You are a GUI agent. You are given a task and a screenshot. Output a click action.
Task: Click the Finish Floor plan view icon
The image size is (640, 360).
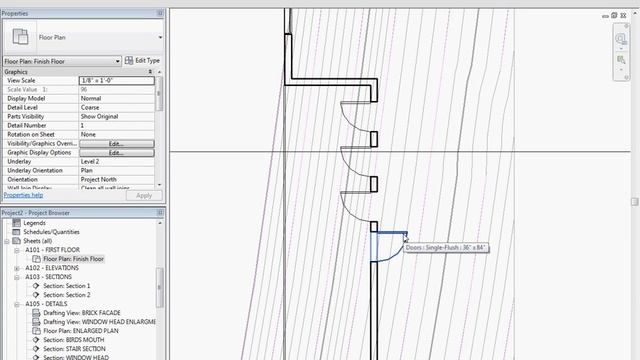tap(36, 259)
